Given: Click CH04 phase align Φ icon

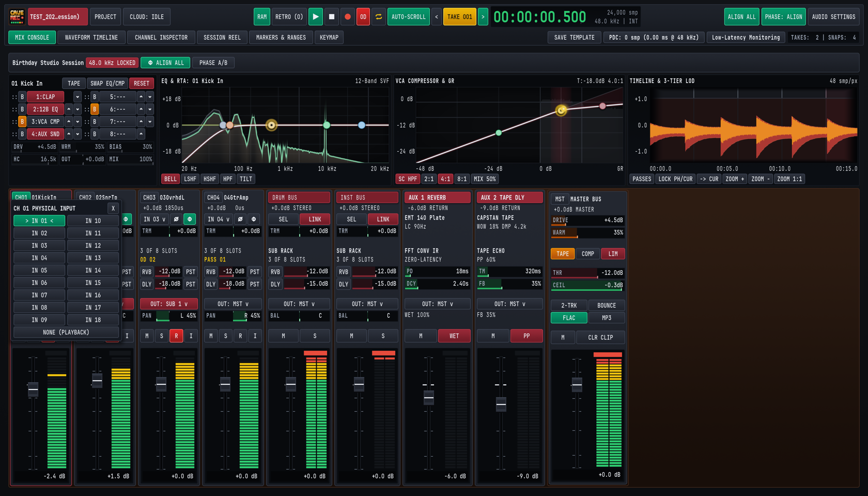Looking at the screenshot, I should pyautogui.click(x=254, y=219).
